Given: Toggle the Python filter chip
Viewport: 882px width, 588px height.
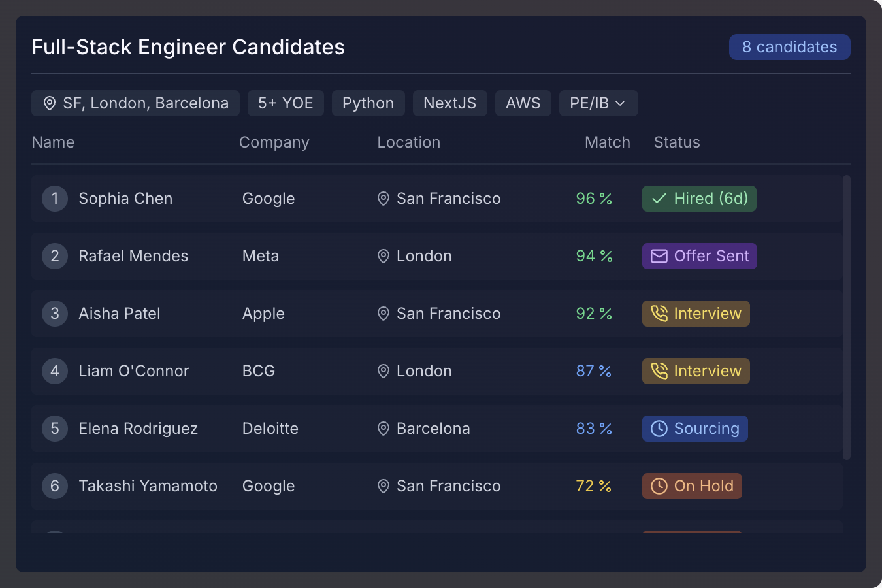Looking at the screenshot, I should [368, 103].
